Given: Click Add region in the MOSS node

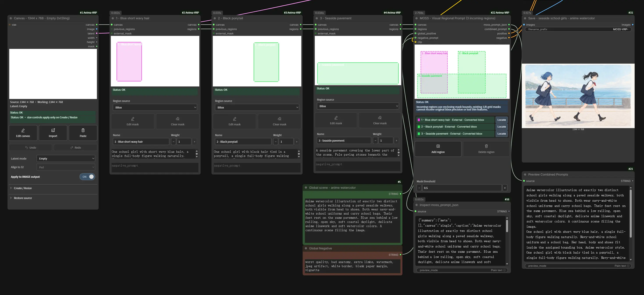Looking at the screenshot, I should [x=438, y=149].
